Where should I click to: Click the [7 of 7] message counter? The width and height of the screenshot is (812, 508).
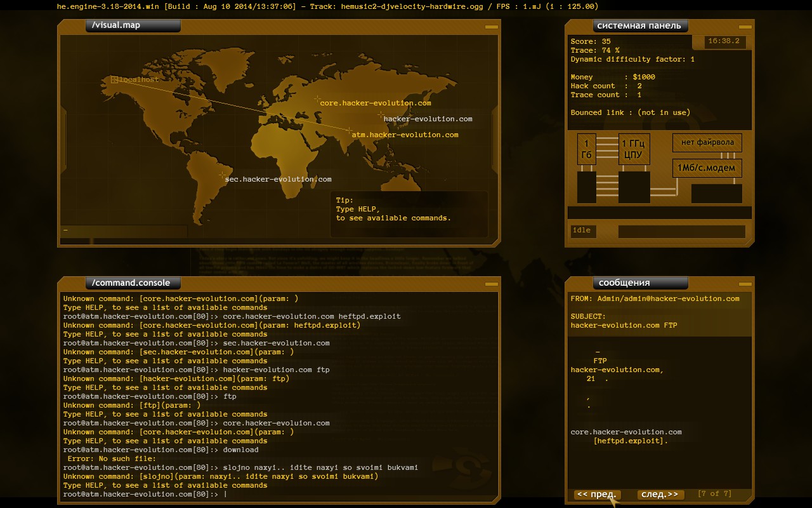(714, 494)
